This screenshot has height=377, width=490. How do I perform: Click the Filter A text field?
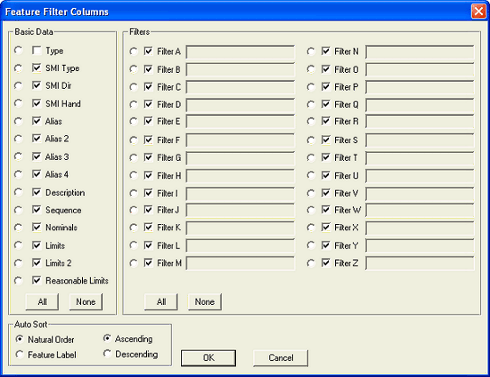pyautogui.click(x=240, y=52)
